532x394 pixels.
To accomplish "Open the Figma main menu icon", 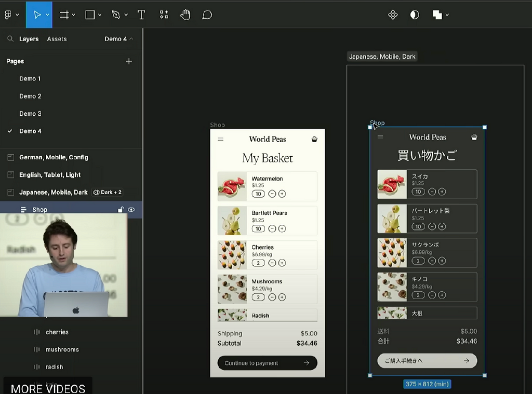I will 8,15.
